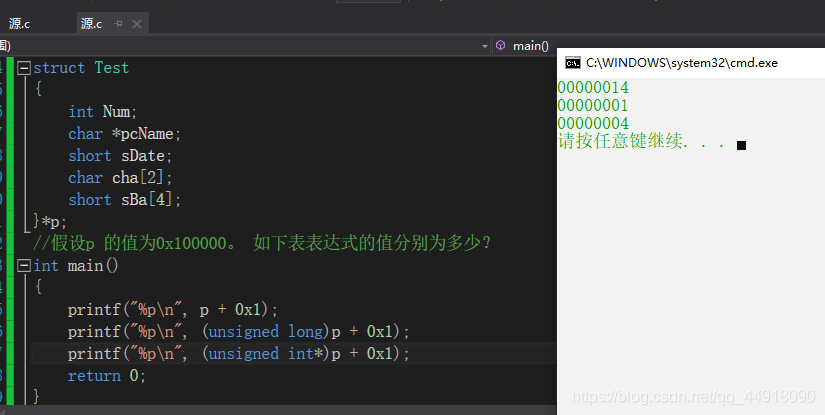Click the purple cube icon beside main()
The width and height of the screenshot is (825, 415).
coord(501,46)
